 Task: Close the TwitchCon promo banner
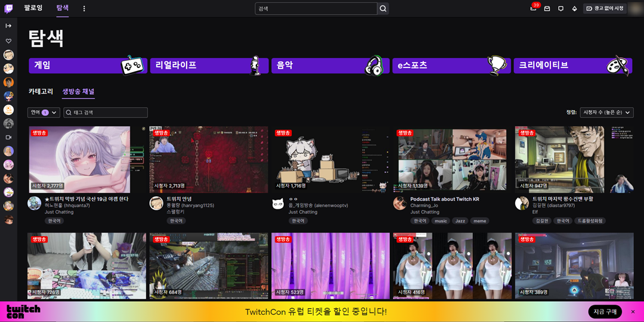(x=633, y=312)
